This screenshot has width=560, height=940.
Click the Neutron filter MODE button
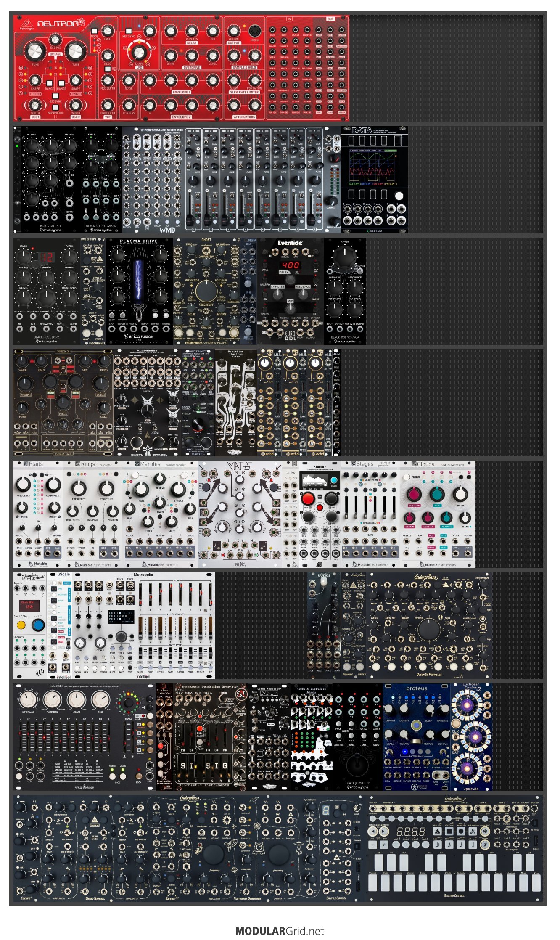click(x=95, y=31)
